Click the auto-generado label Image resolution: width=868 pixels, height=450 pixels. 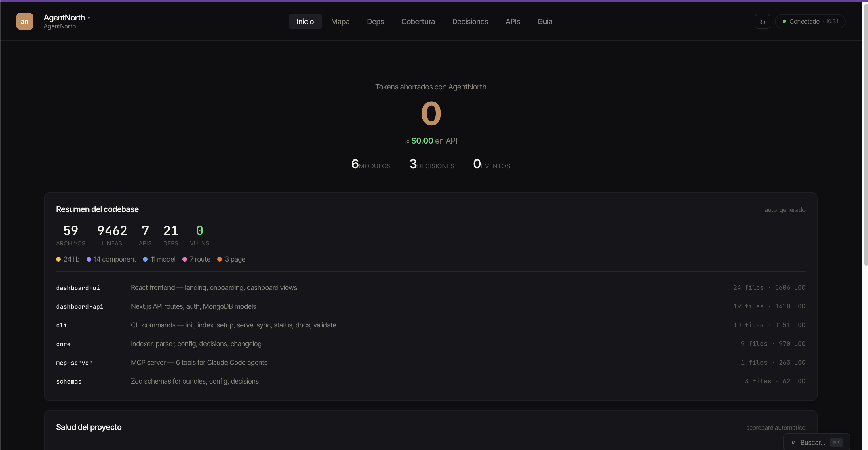click(x=785, y=210)
